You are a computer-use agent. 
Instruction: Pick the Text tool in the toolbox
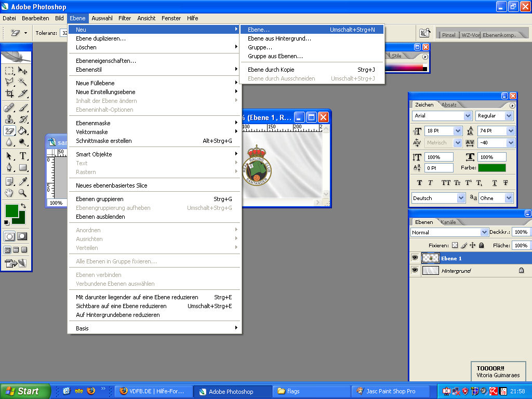click(23, 156)
